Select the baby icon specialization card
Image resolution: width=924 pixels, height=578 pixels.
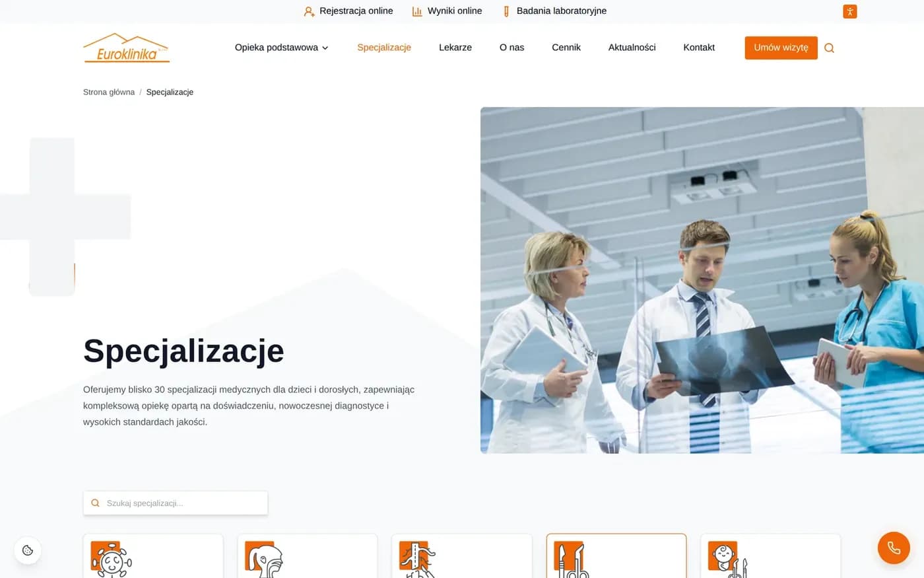[x=771, y=556]
